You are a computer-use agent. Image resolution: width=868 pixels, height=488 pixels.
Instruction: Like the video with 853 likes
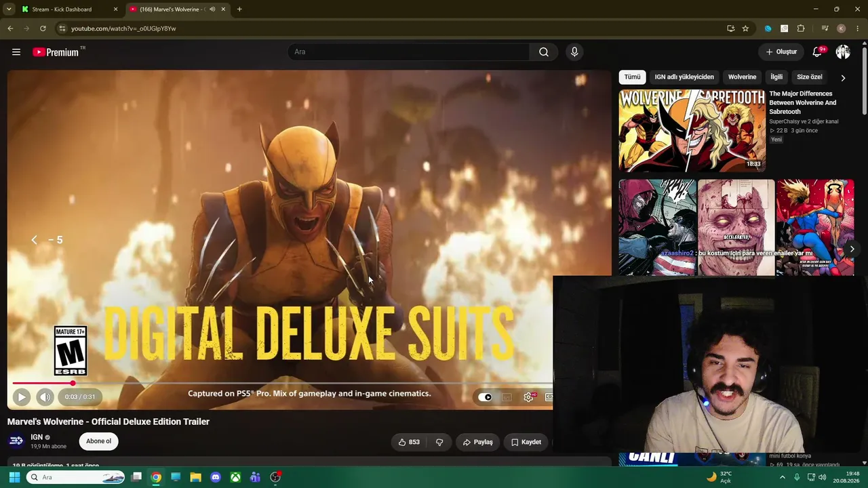[409, 442]
